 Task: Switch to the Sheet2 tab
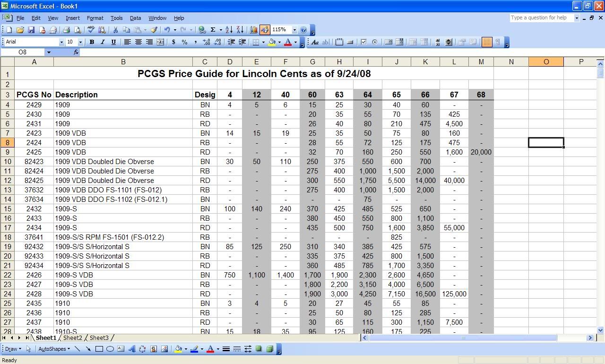[x=72, y=338]
